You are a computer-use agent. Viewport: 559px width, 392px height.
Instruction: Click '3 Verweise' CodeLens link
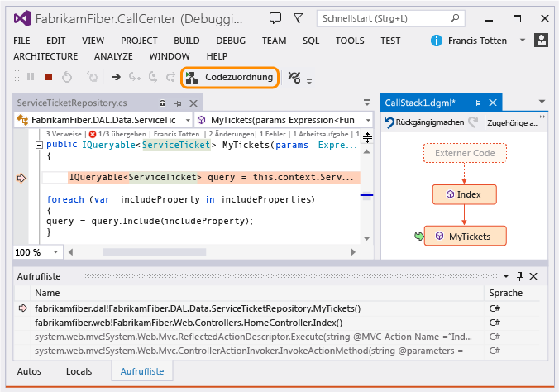pos(64,134)
